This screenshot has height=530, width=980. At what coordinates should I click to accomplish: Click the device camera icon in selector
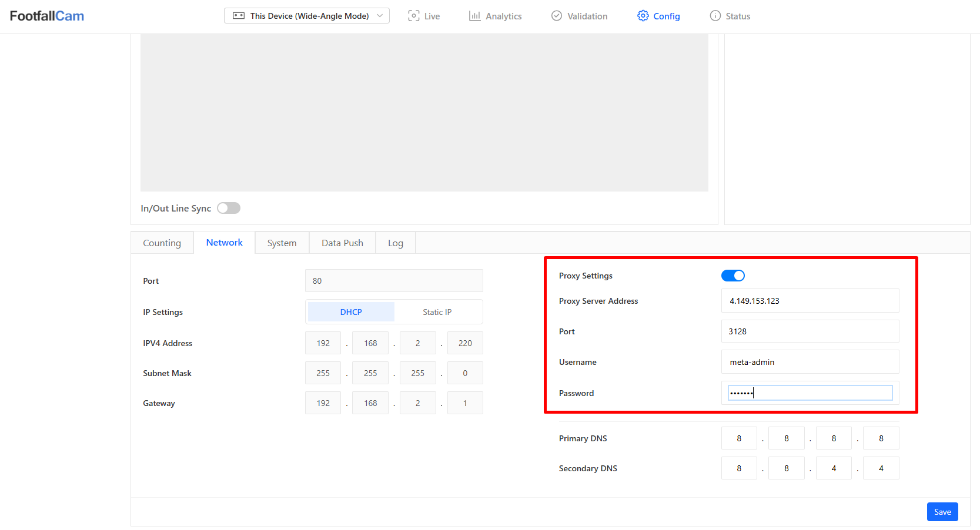click(x=239, y=16)
